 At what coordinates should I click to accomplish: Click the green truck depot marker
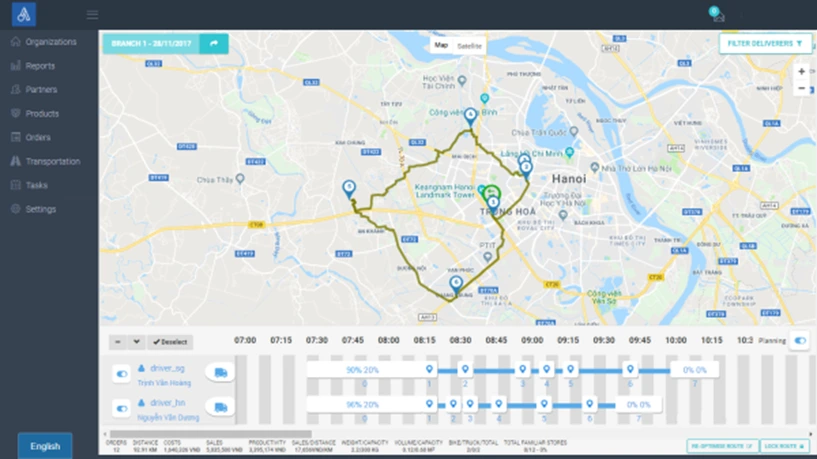coord(491,193)
